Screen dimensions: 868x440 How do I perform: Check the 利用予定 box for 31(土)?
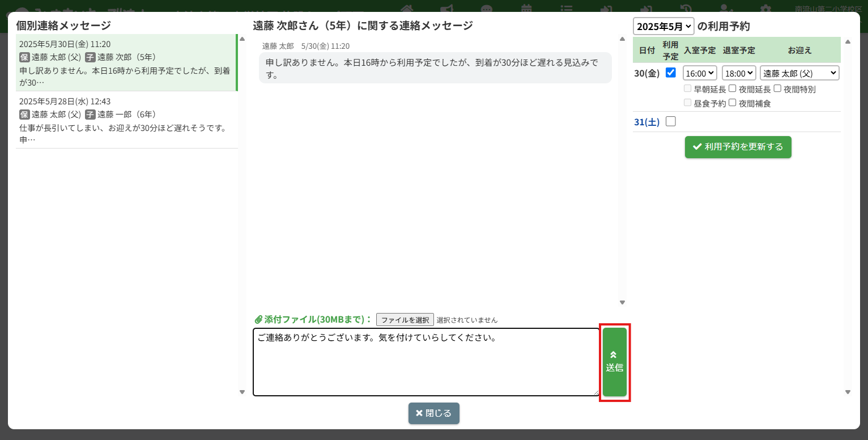tap(671, 121)
